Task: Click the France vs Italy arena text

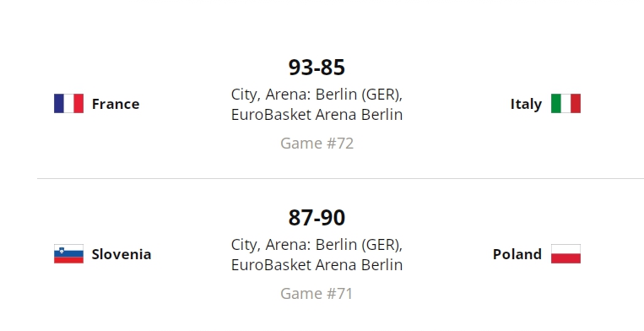Action: (x=317, y=105)
